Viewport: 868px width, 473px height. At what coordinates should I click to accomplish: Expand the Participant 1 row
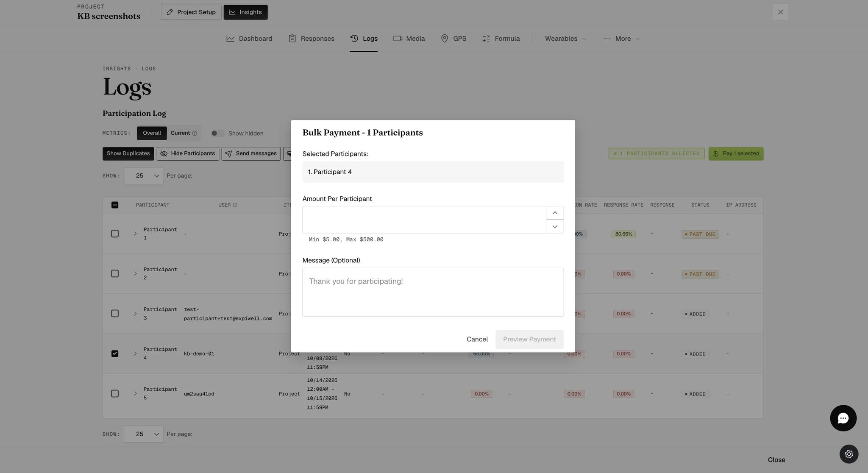[135, 234]
